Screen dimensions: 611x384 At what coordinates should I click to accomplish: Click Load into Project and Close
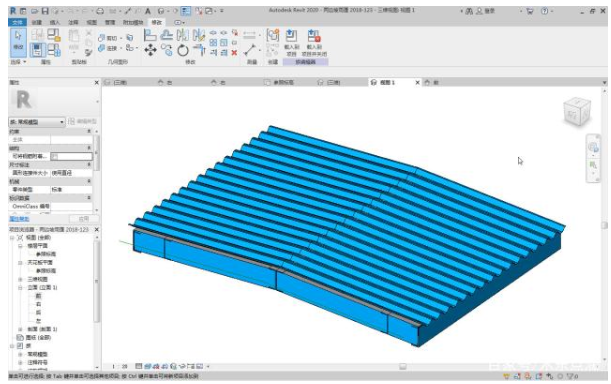point(314,42)
